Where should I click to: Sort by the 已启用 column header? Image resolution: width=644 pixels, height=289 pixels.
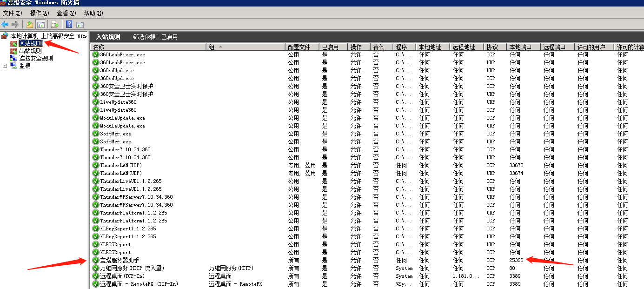pyautogui.click(x=333, y=47)
